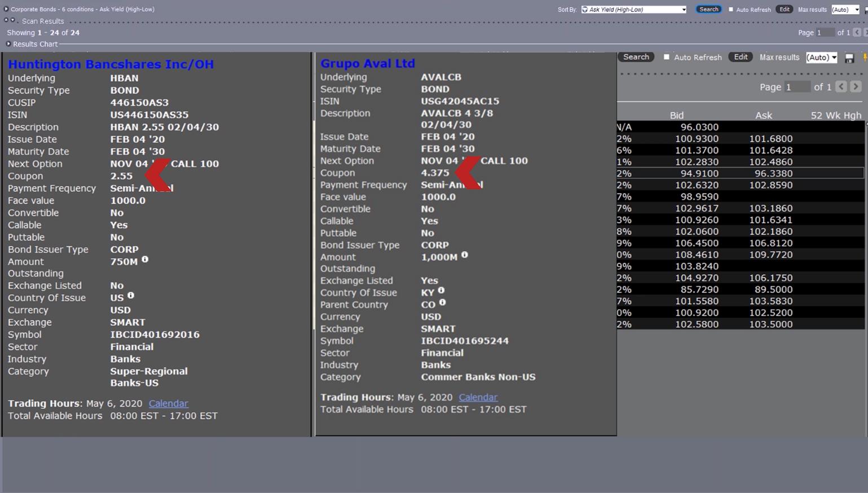The image size is (868, 493).
Task: Click bid price 102.9617
Action: point(697,208)
